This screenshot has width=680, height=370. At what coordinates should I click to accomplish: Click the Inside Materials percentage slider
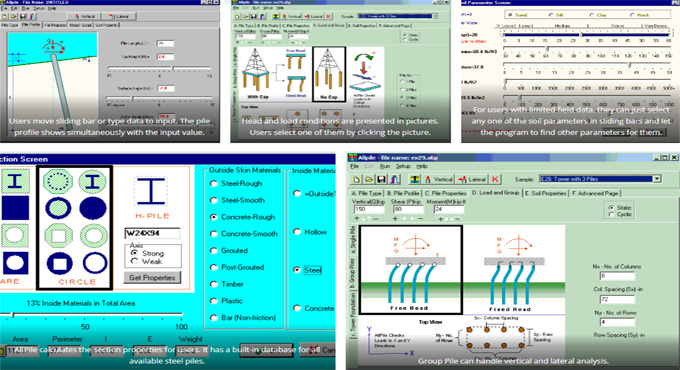[91, 314]
